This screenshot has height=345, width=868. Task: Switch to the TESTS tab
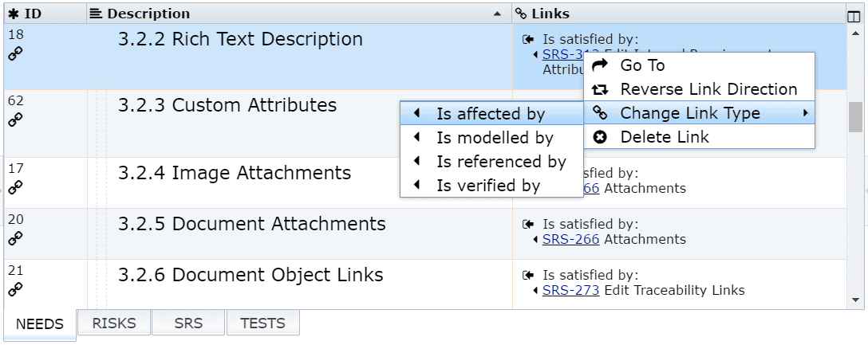(x=263, y=323)
